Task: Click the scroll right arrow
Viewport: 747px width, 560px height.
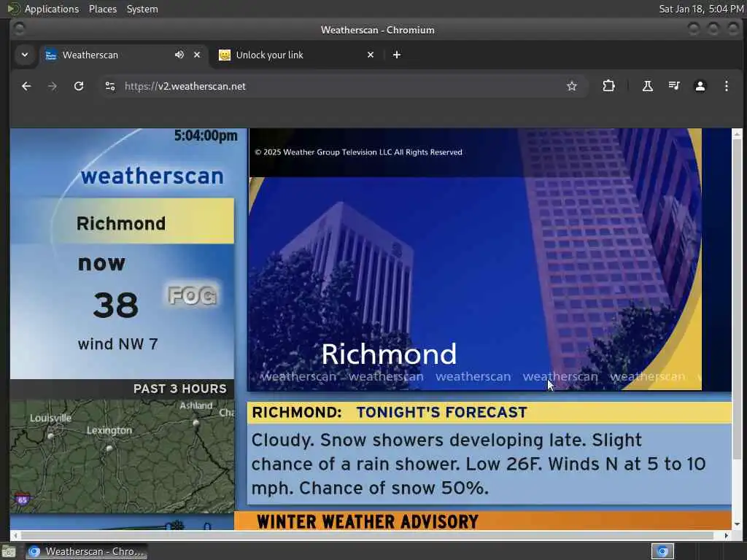Action: click(726, 535)
